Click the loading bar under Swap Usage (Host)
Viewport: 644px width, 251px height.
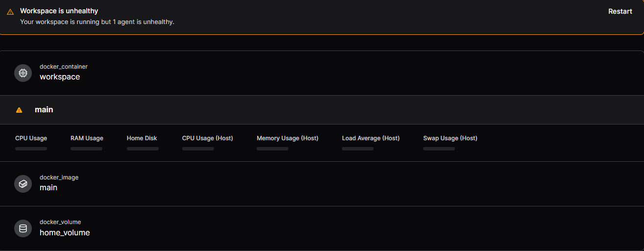pyautogui.click(x=439, y=149)
